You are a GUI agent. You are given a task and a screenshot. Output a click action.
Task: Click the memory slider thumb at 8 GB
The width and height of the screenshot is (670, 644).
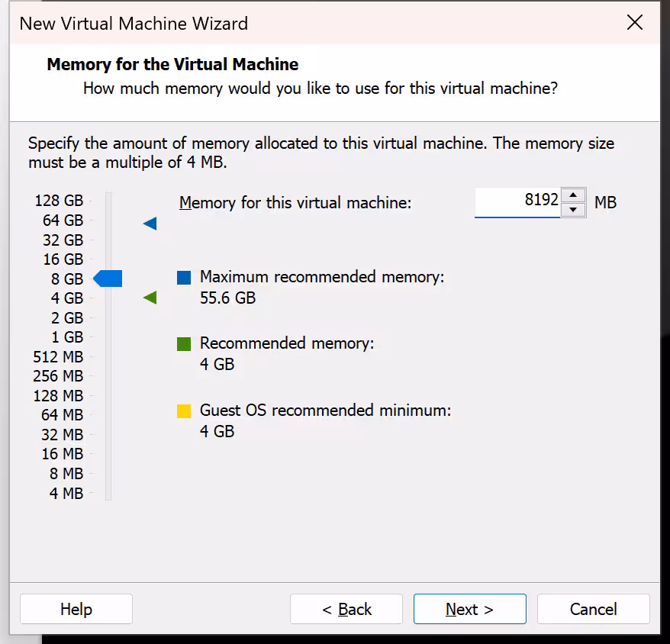point(108,279)
